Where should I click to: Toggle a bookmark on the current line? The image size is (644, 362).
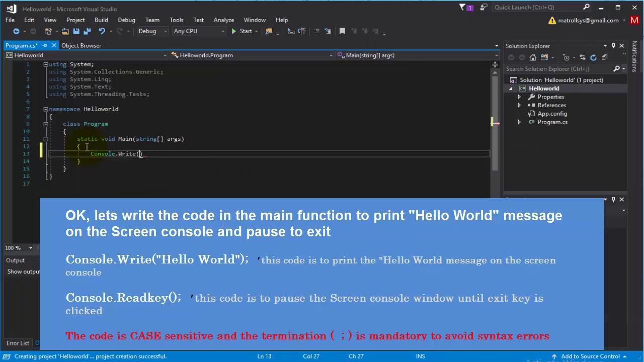coord(342,31)
